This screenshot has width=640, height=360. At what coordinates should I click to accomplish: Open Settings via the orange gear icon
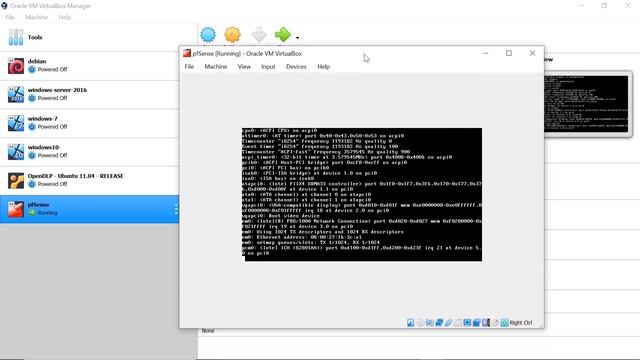[233, 35]
